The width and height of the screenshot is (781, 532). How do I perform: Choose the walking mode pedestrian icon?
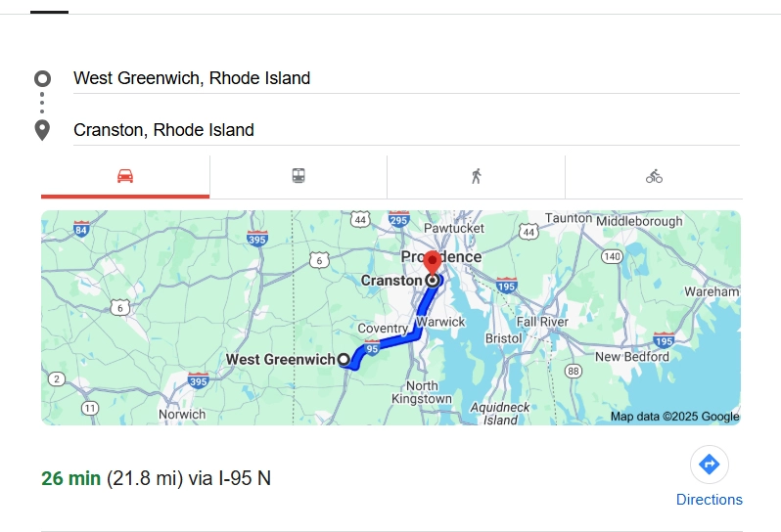(x=476, y=176)
